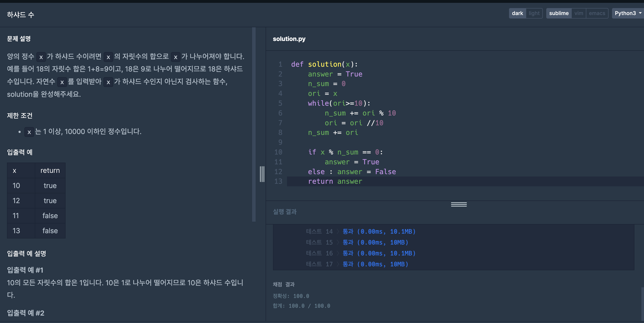Enable emacs keybinding mode
This screenshot has width=644, height=323.
[x=597, y=13]
